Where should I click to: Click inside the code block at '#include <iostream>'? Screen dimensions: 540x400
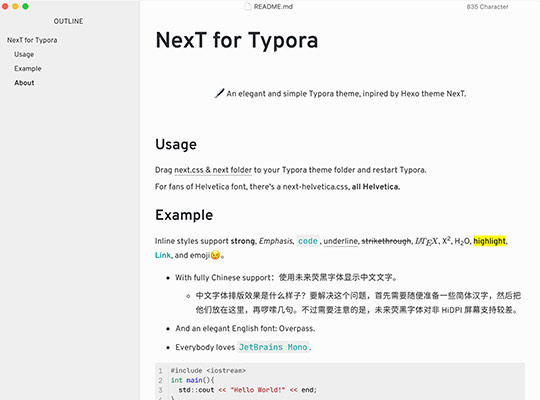208,371
